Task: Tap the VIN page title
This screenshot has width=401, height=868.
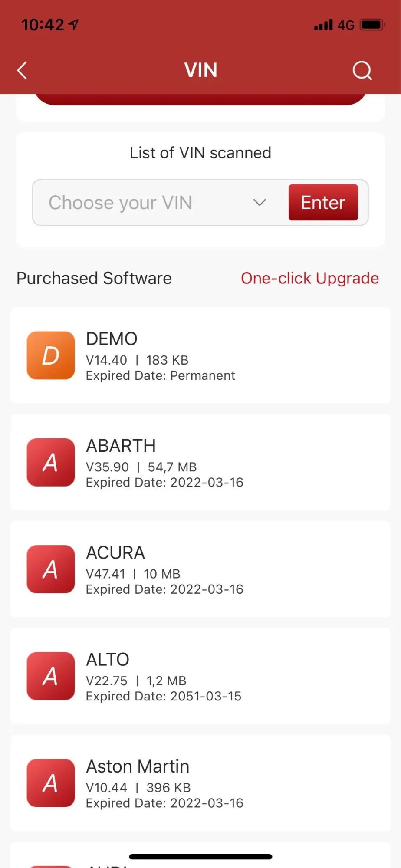Action: [x=200, y=70]
